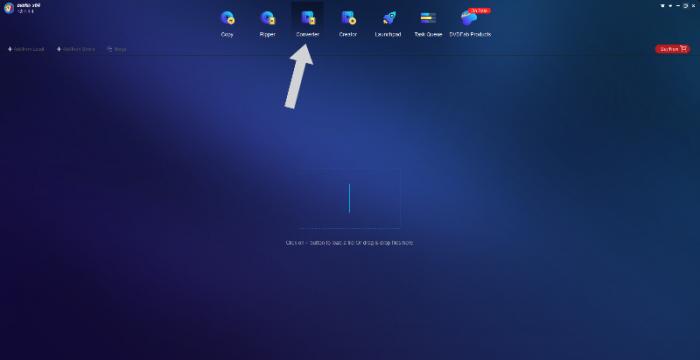Click the Merge toolbar button
This screenshot has width=700, height=360.
[117, 49]
